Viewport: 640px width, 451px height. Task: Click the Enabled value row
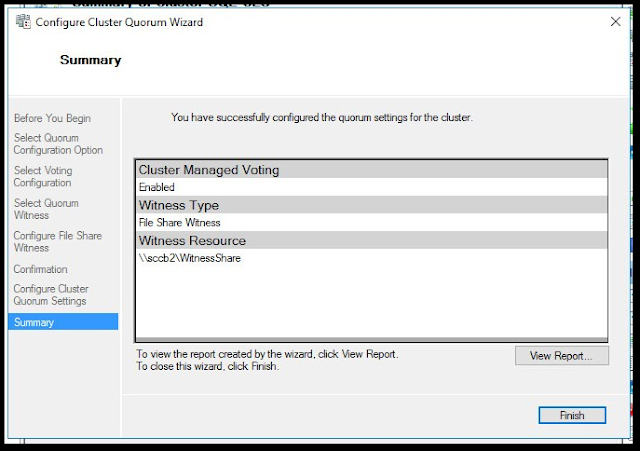[x=371, y=187]
